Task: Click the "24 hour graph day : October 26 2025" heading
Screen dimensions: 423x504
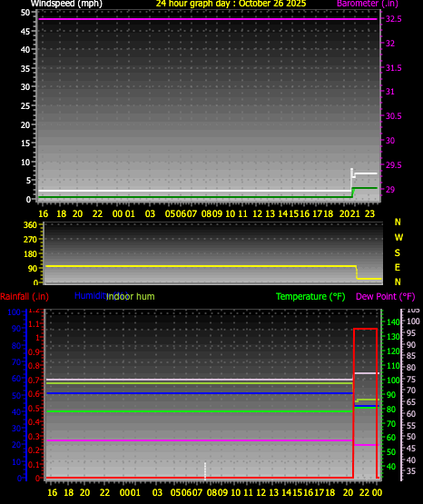Action: [x=231, y=4]
